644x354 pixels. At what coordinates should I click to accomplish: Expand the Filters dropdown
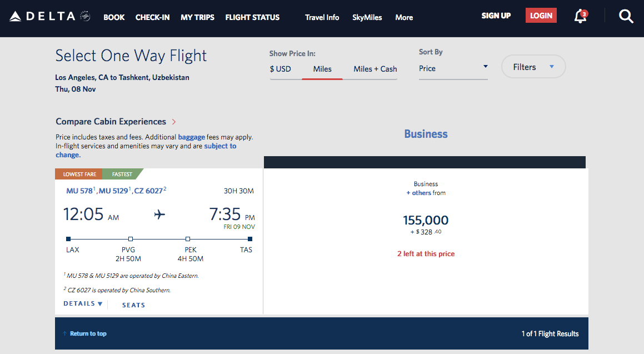533,67
